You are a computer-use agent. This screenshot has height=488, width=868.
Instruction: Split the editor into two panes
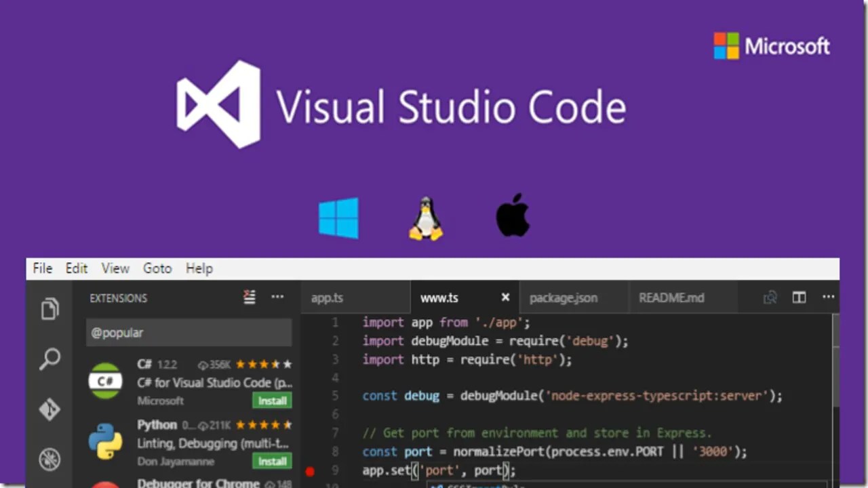tap(799, 298)
